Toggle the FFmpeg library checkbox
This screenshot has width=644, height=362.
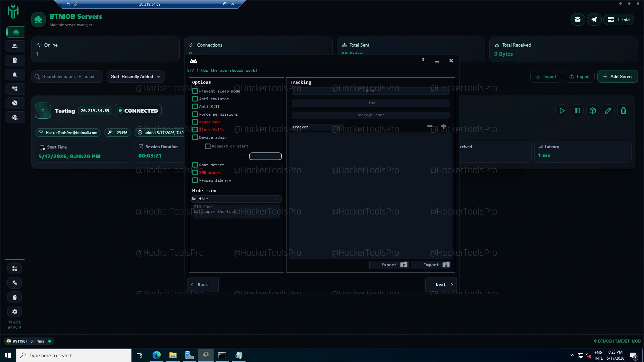[195, 180]
